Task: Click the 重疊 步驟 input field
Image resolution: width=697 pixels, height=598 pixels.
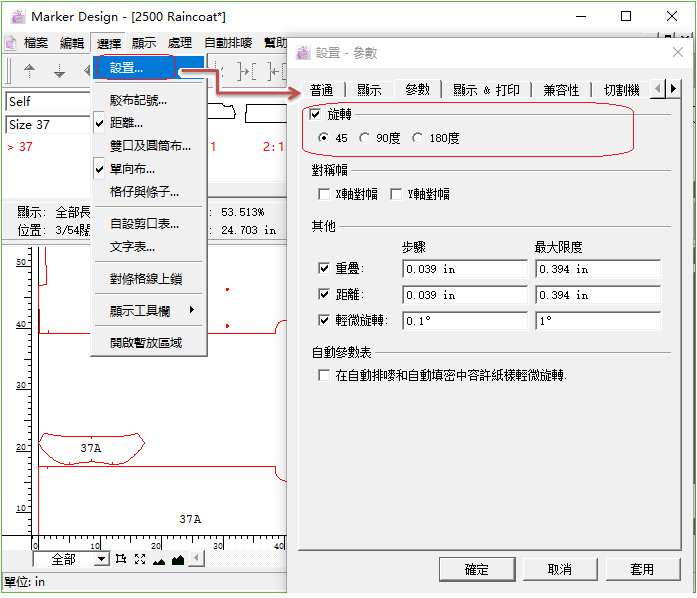Action: [x=464, y=269]
